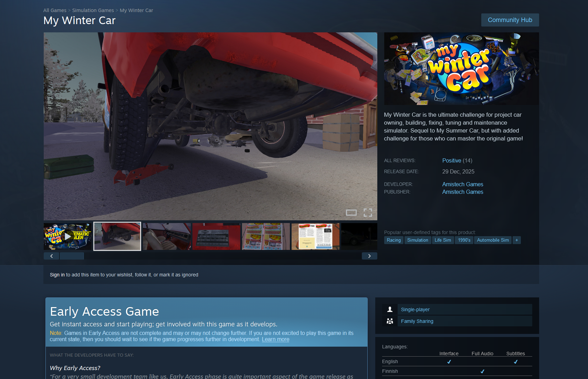
Task: Add more tags with plus button
Action: pos(516,240)
